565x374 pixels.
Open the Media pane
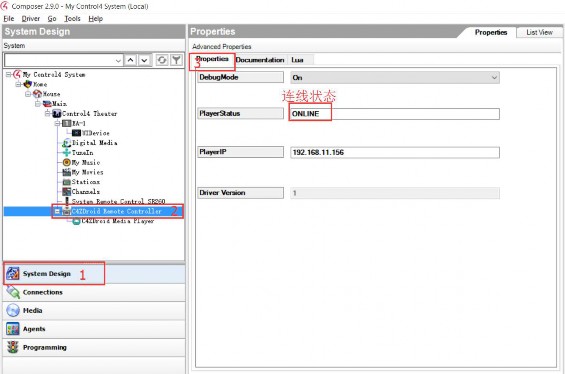[94, 311]
